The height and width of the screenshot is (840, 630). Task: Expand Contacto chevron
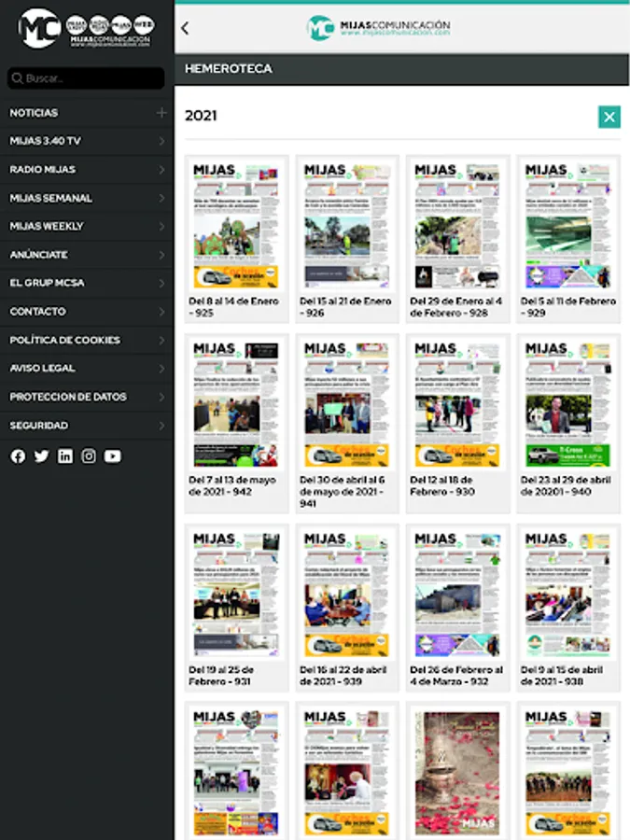point(161,311)
